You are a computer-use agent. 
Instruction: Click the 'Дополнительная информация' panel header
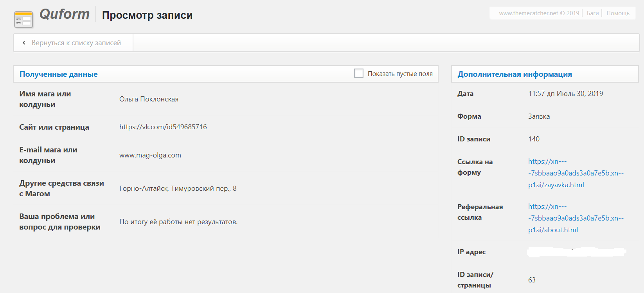click(514, 74)
